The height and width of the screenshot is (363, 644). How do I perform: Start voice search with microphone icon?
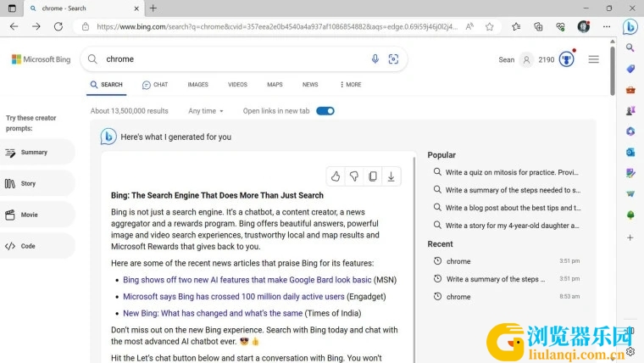pos(375,59)
